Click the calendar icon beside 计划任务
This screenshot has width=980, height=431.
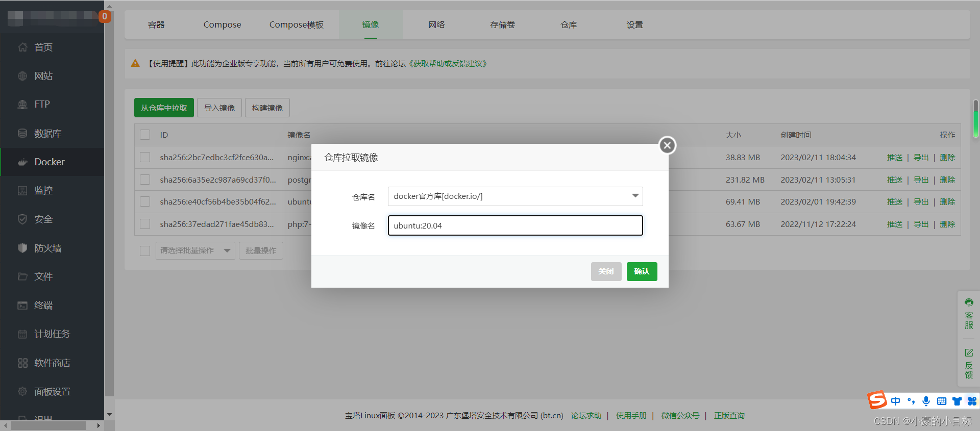(x=22, y=334)
